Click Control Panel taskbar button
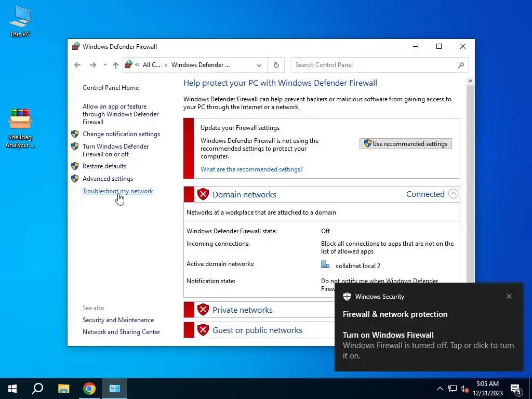Image resolution: width=532 pixels, height=399 pixels. click(115, 389)
